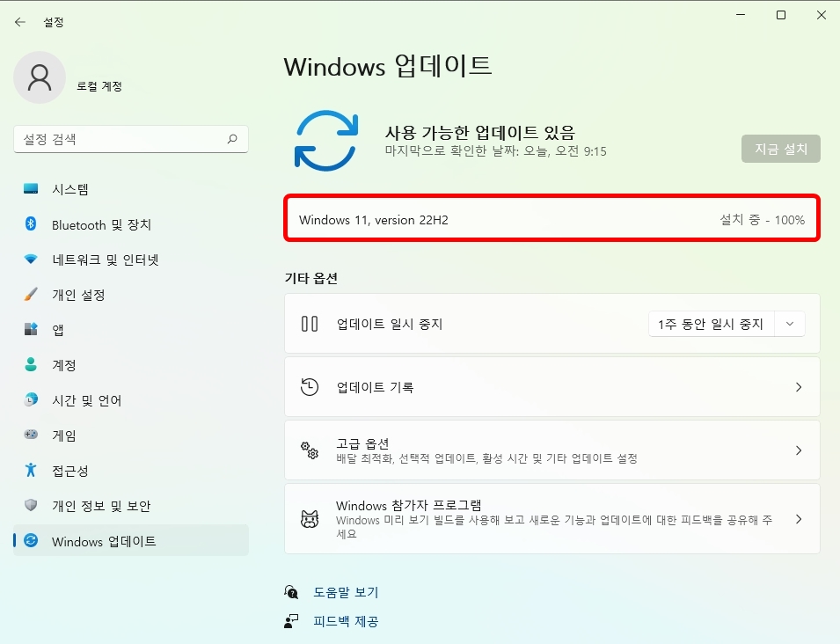
Task: Open 시간 및 언어 settings label
Action: click(87, 400)
